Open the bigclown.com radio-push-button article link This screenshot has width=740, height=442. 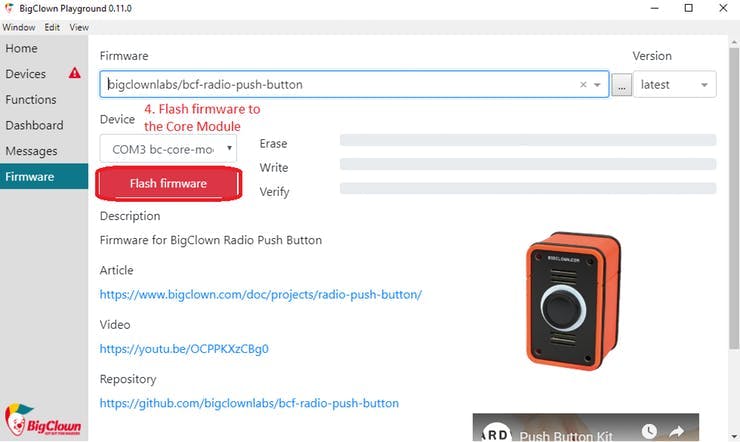(x=261, y=294)
